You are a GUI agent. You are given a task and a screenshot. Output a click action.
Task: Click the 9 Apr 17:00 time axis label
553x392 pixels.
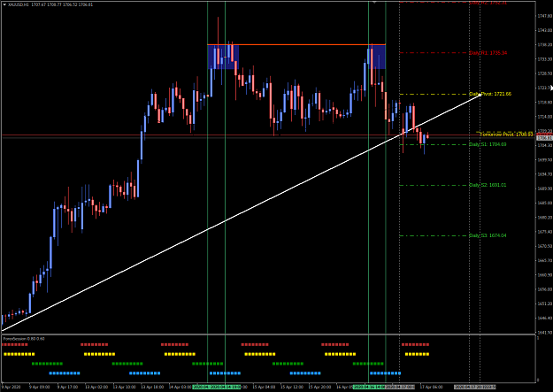[68, 387]
